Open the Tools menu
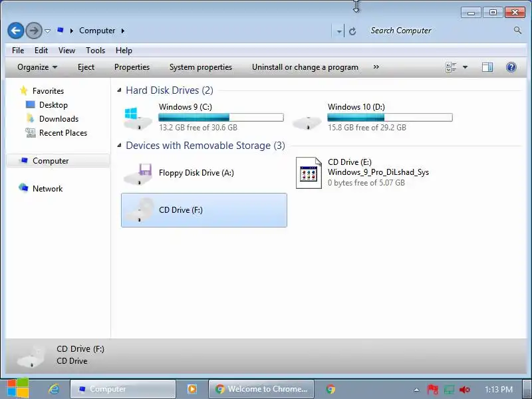This screenshot has height=399, width=532. click(95, 51)
